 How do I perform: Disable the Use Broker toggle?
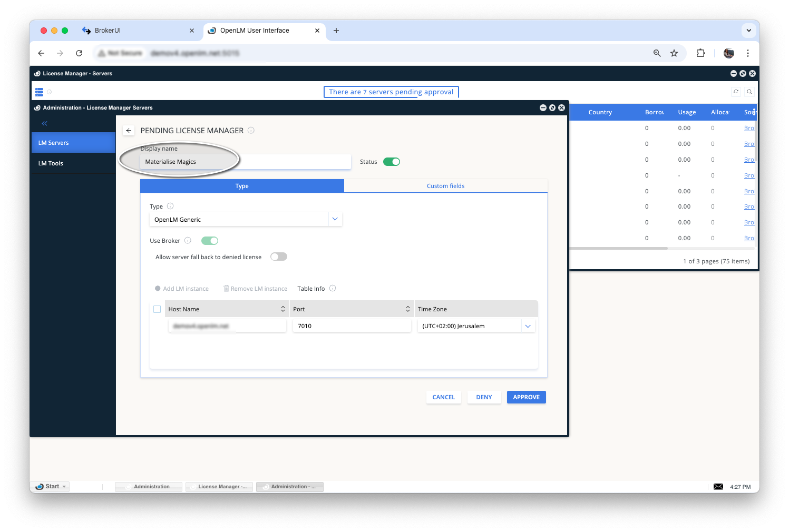coord(210,241)
